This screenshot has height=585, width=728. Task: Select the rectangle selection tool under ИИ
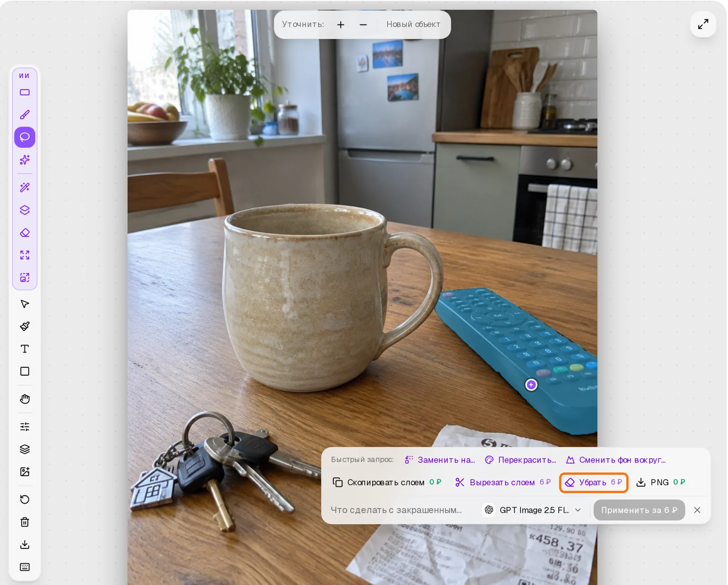tap(25, 92)
